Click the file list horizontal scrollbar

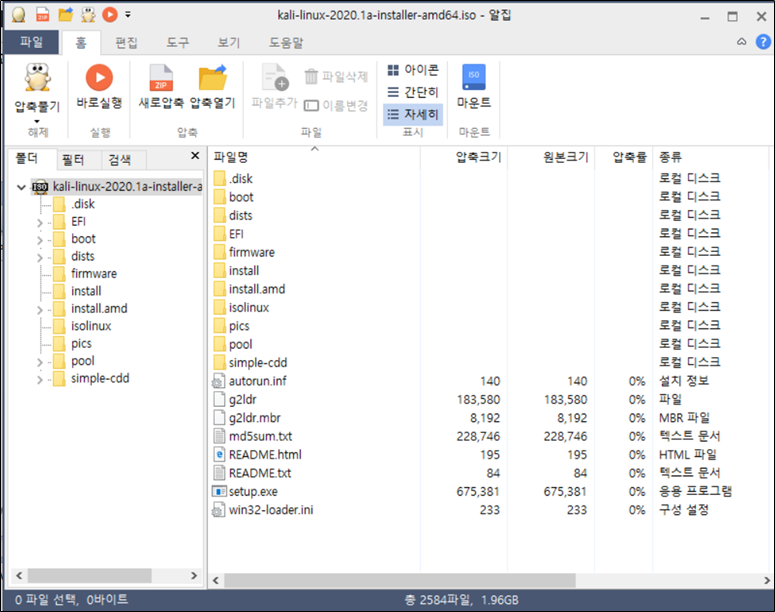pos(400,580)
